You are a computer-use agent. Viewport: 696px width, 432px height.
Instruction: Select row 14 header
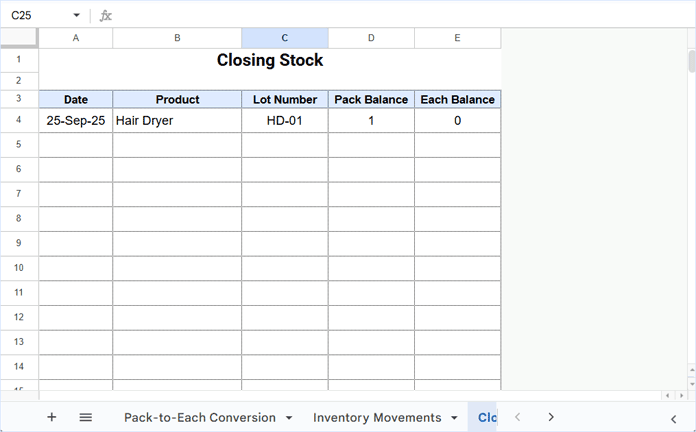(19, 367)
